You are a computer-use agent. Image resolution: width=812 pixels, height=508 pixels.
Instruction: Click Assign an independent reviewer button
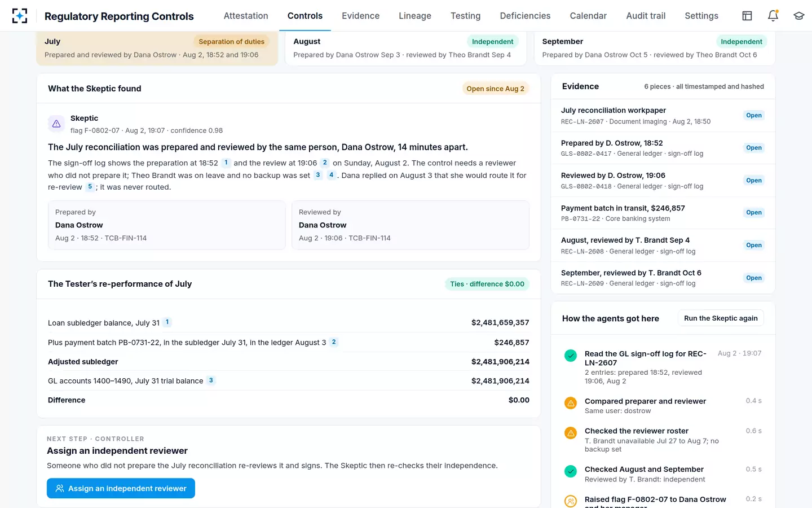121,488
